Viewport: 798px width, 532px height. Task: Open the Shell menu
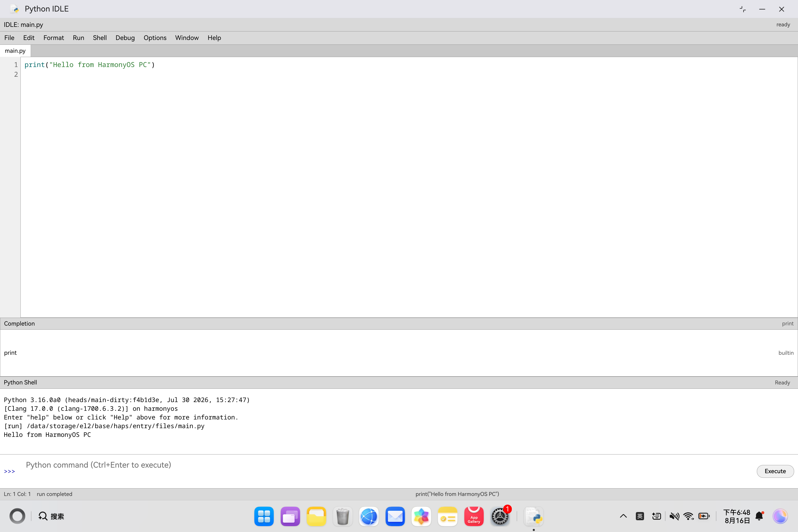pos(100,38)
